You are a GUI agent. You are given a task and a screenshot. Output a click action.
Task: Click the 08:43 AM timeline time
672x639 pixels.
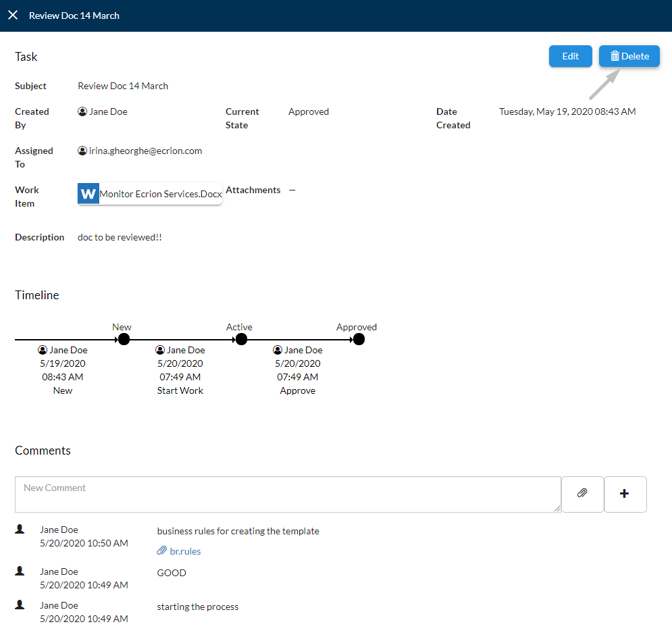coord(63,377)
